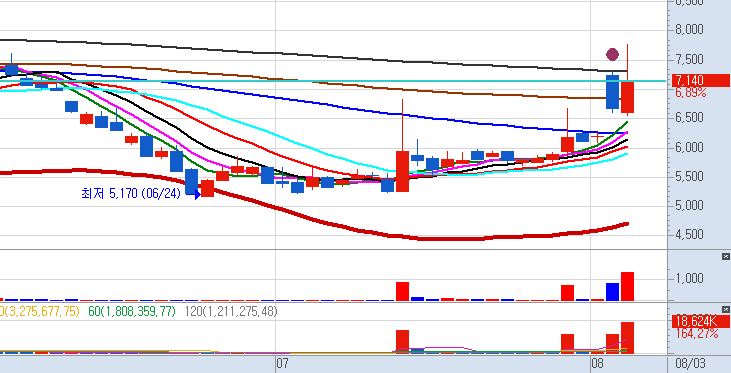
Task: Click the tallest red volume bar on the last day
Action: point(628,286)
